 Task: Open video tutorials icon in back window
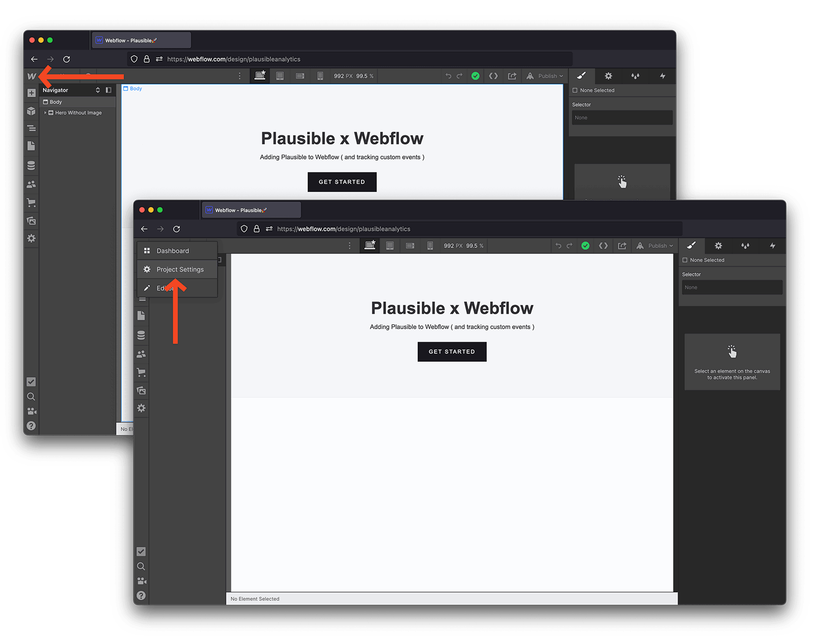31,411
